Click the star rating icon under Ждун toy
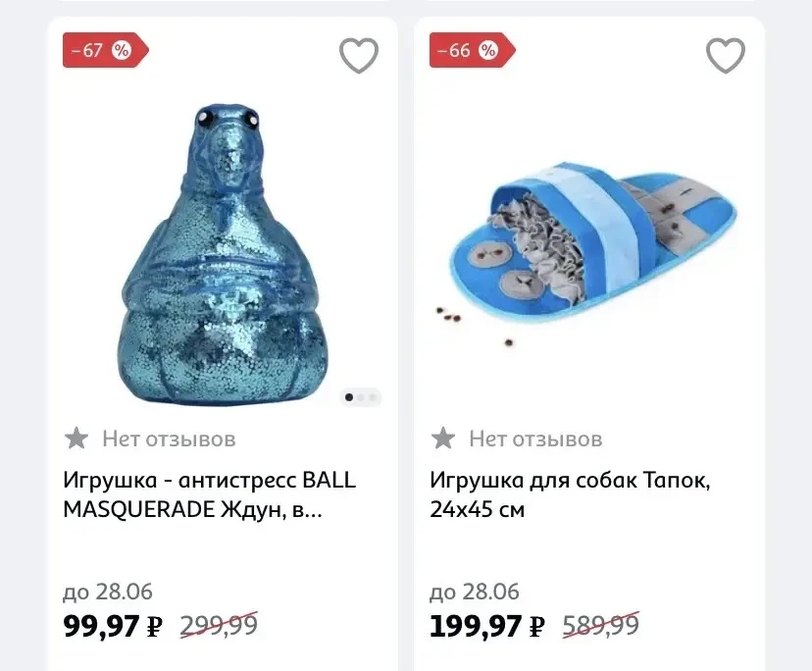This screenshot has width=812, height=671. pos(76,439)
